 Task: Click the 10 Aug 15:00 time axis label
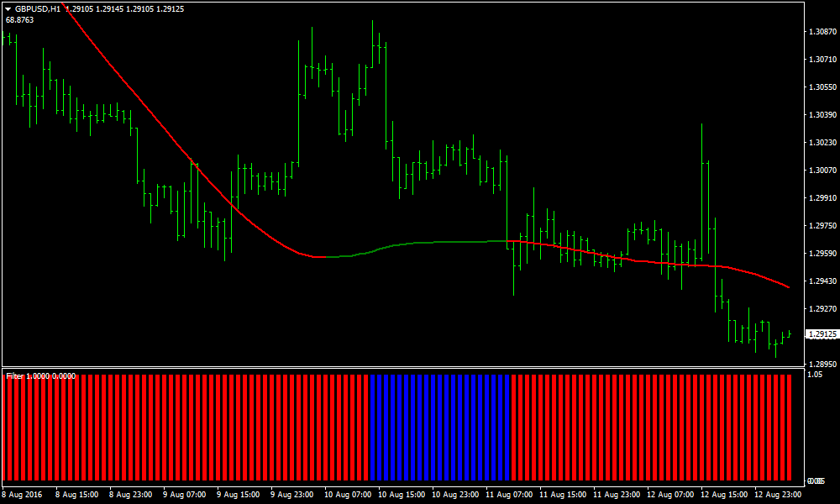(400, 495)
